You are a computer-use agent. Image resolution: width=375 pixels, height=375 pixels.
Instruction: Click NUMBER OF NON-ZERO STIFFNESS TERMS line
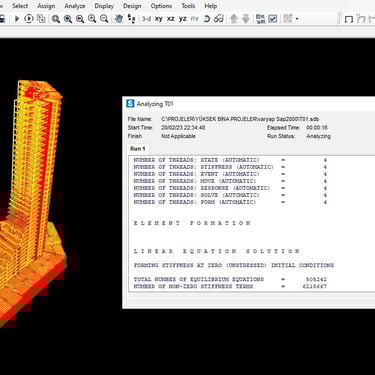(230, 286)
